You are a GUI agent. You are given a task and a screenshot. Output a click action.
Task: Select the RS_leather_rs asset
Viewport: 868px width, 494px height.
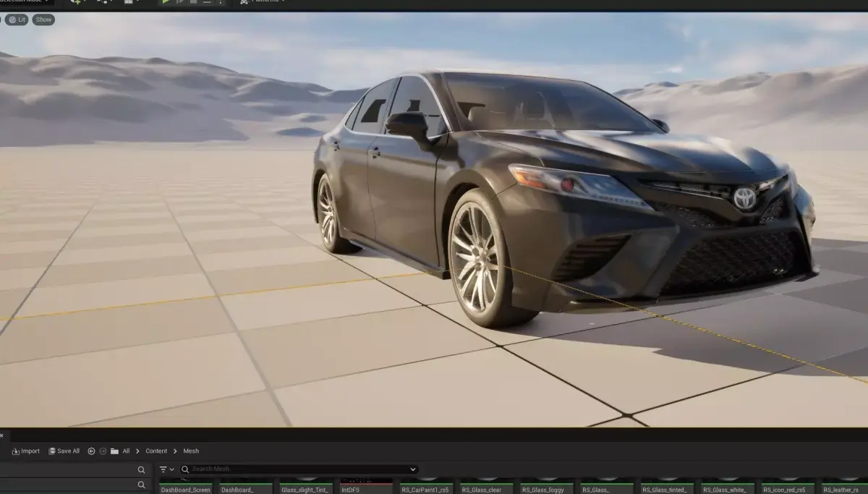click(x=844, y=487)
